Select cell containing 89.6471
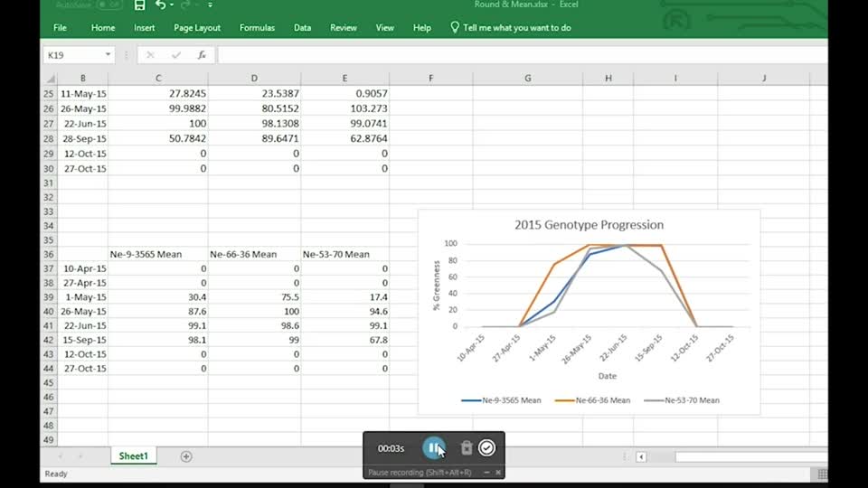 (255, 138)
